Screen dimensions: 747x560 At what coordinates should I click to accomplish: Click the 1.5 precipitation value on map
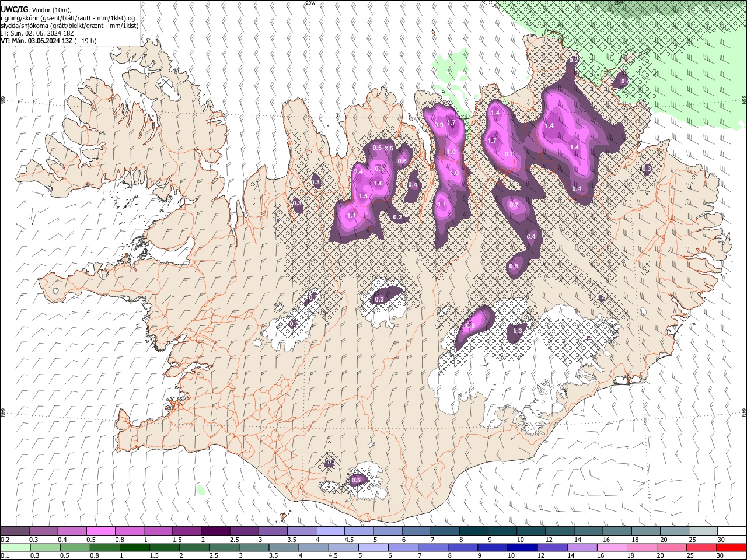point(363,197)
